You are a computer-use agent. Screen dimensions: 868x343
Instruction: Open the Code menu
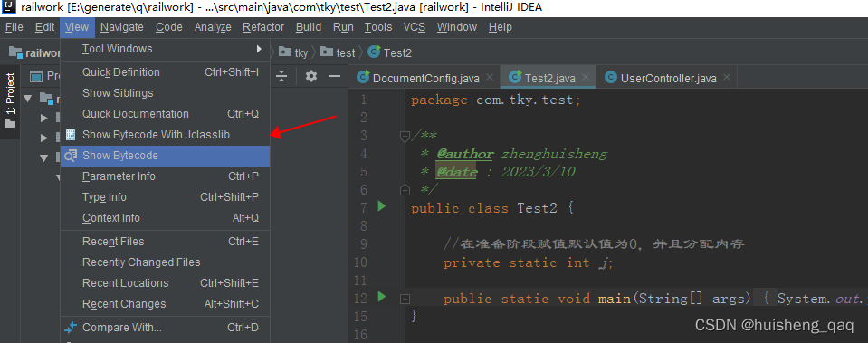tap(169, 27)
